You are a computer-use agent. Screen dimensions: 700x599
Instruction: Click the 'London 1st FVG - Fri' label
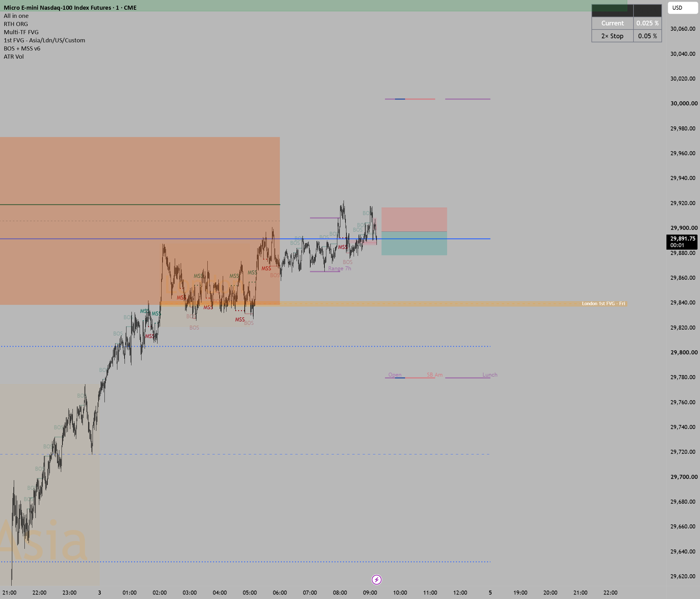[603, 304]
